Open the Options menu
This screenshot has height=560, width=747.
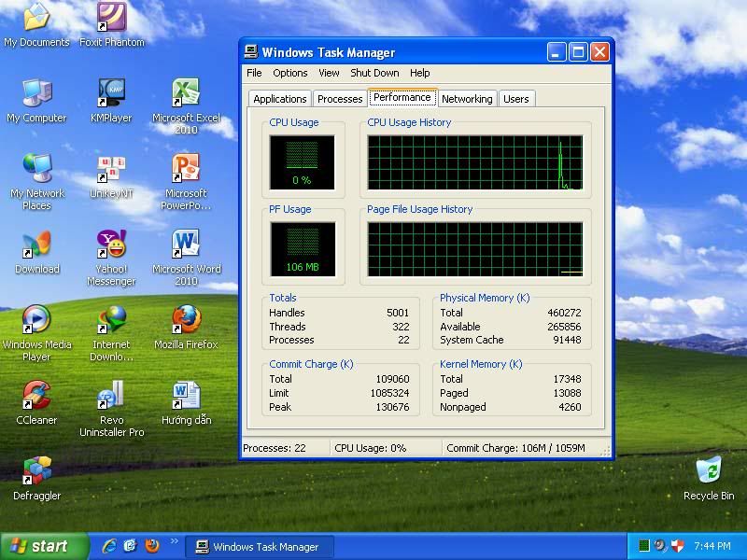290,73
